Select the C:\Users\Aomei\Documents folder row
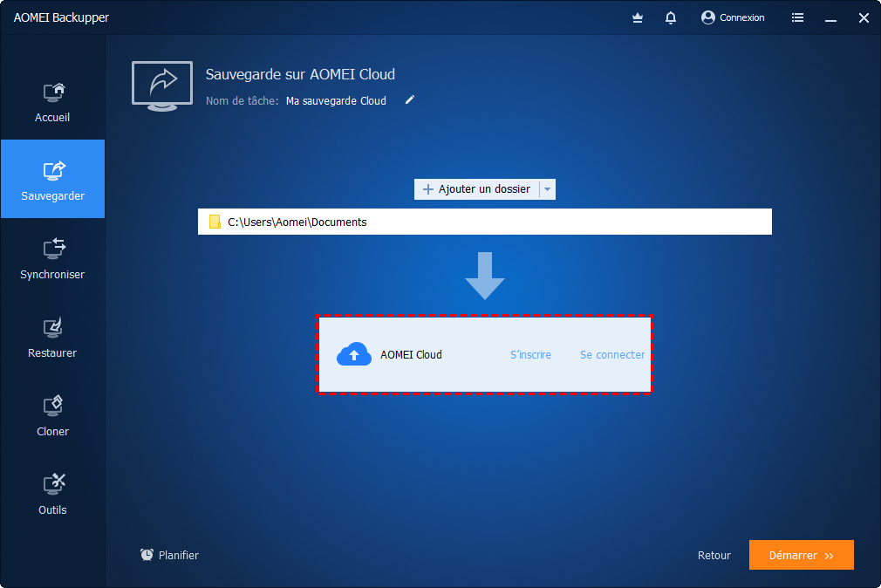Image resolution: width=881 pixels, height=588 pixels. point(484,222)
